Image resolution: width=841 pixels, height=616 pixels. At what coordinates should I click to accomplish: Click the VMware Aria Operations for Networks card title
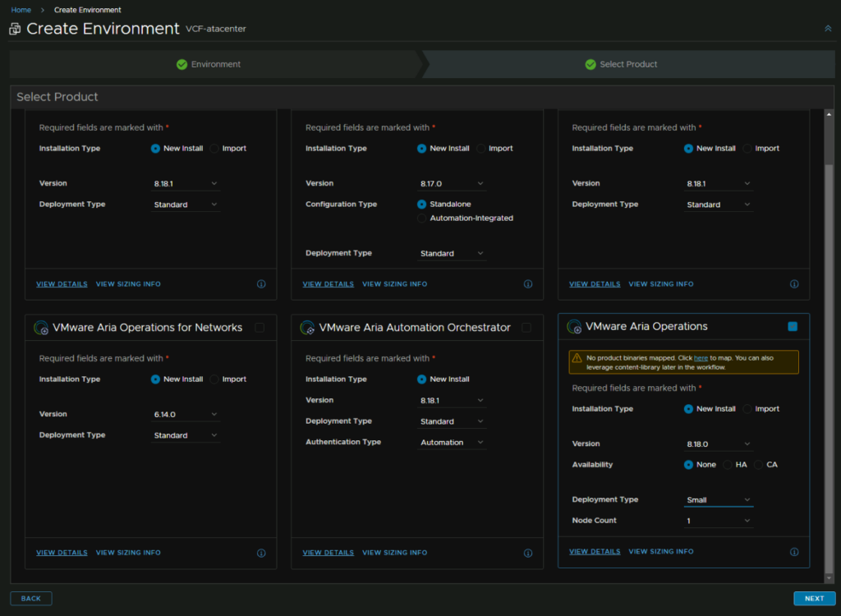coord(148,328)
